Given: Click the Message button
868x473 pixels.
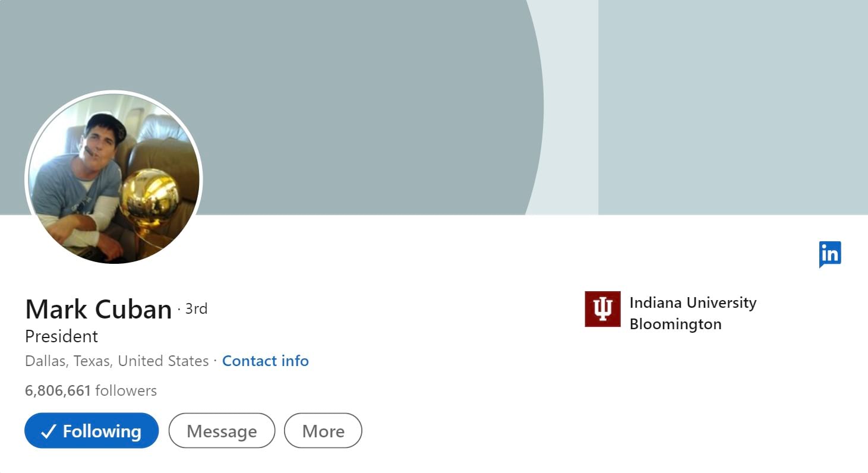Looking at the screenshot, I should 222,431.
